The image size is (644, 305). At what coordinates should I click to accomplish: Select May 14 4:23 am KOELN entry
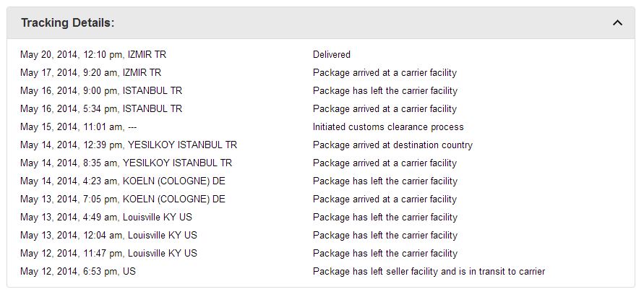tap(123, 181)
